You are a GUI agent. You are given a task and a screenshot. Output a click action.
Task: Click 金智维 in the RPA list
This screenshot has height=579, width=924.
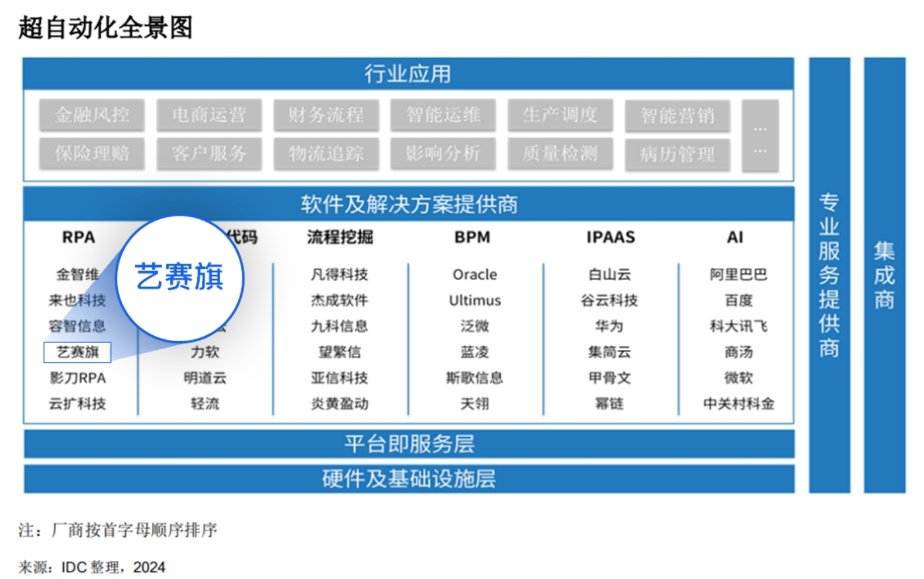coord(77,274)
